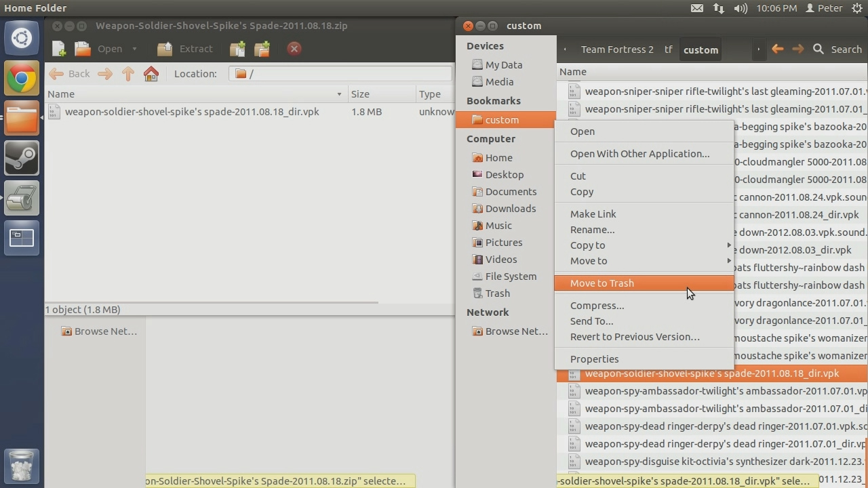Open Archive Manager launcher icon
Viewport: 868px width, 488px height.
click(22, 198)
